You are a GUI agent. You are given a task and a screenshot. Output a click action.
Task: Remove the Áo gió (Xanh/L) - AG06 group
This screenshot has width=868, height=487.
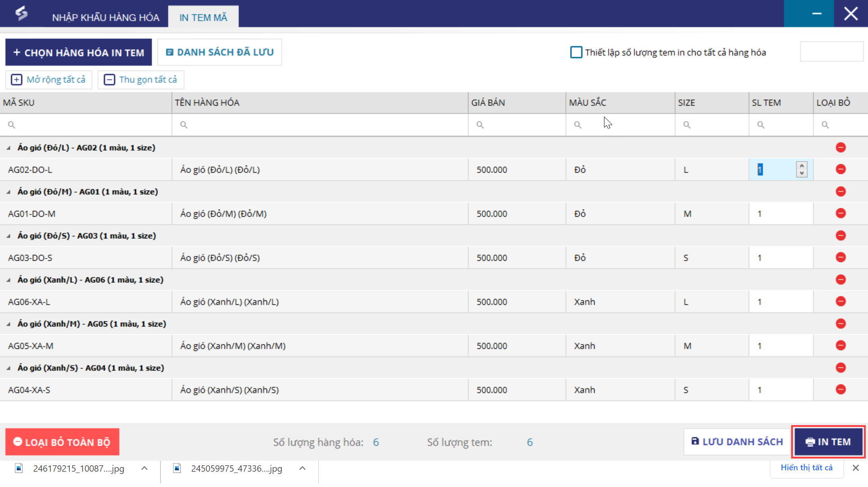pyautogui.click(x=840, y=280)
